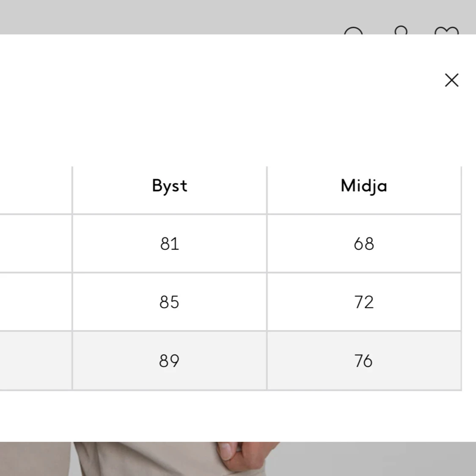
Task: Click the empty cell left of 81
Action: (x=36, y=243)
